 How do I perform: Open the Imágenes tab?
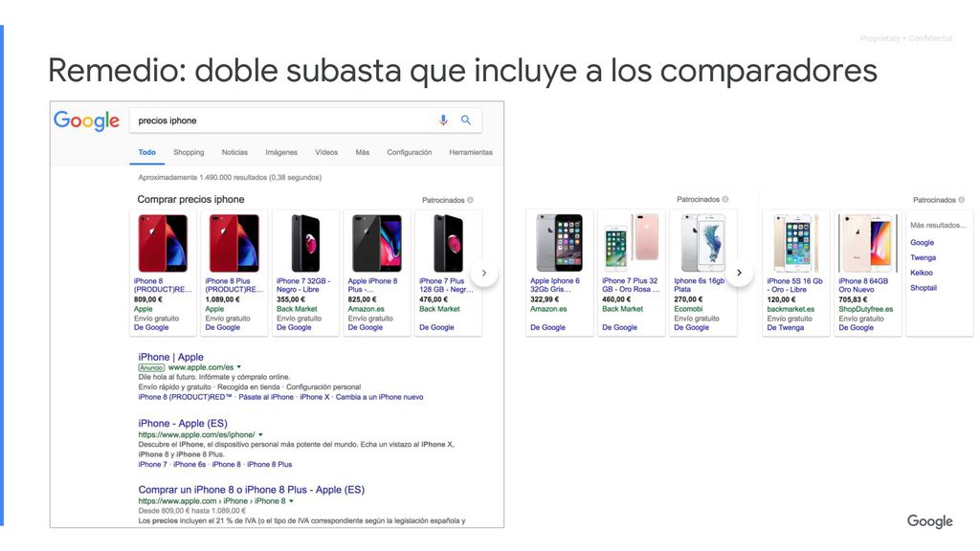click(281, 152)
